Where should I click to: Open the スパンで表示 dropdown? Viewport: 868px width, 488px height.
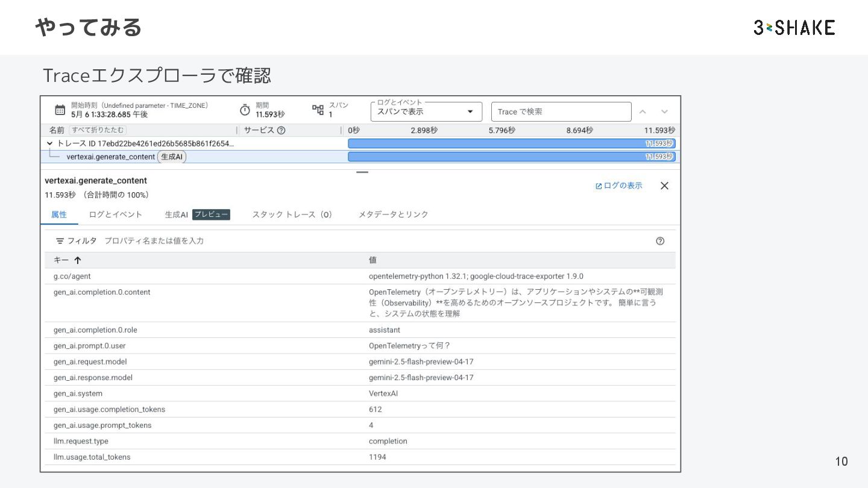(x=426, y=111)
